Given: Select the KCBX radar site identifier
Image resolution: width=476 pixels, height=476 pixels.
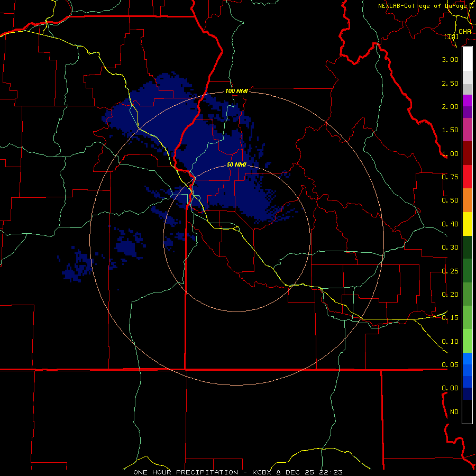Looking at the screenshot, I should (x=262, y=472).
